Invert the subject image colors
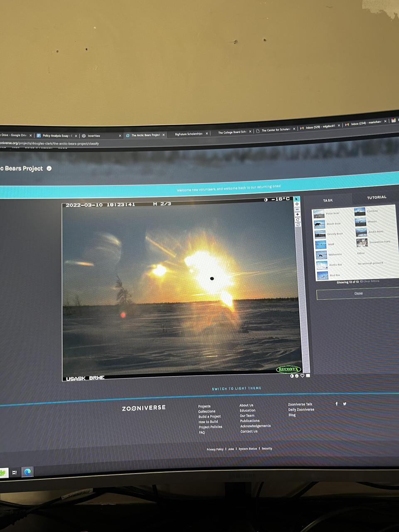The height and width of the screenshot is (532, 399). point(292,376)
